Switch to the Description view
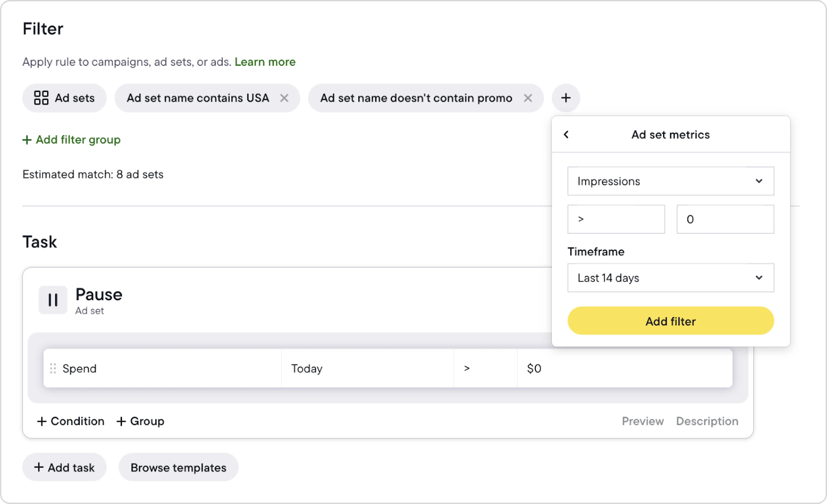The height and width of the screenshot is (504, 827). (707, 421)
